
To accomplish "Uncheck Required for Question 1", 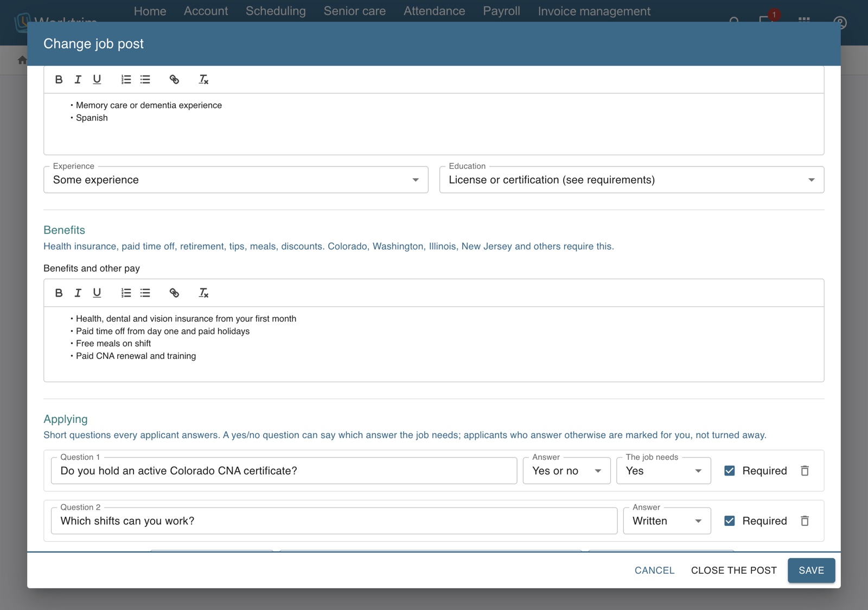I will [x=730, y=471].
